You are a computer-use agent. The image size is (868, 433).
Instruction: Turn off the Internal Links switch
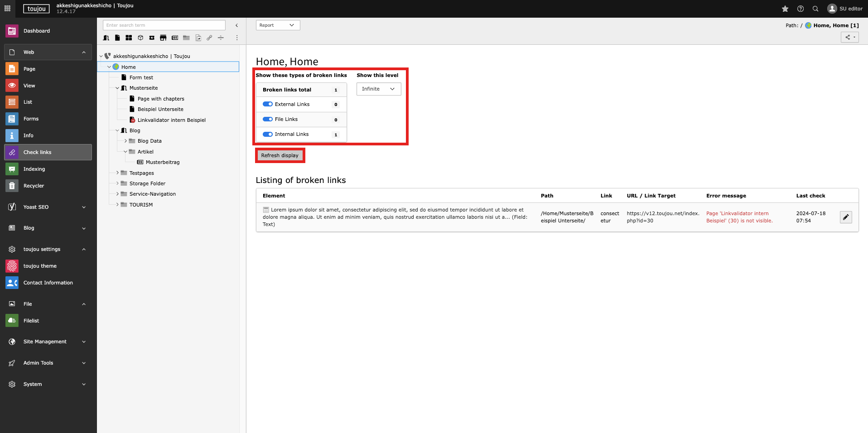(268, 134)
